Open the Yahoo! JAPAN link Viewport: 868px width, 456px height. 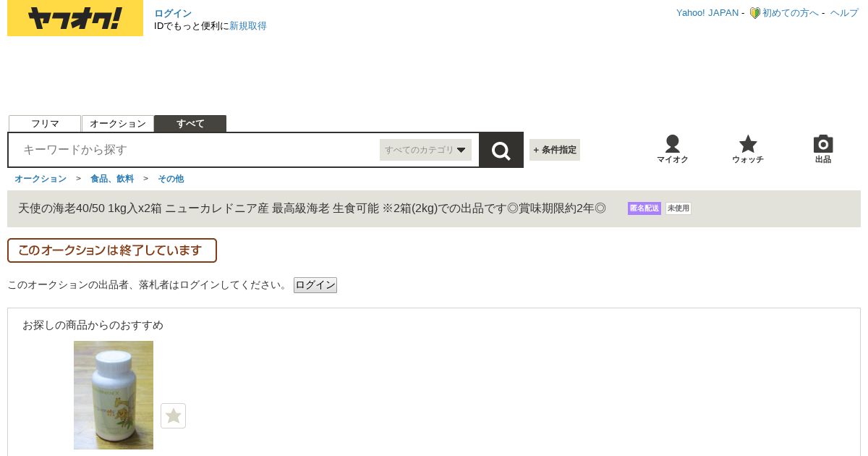click(x=707, y=13)
